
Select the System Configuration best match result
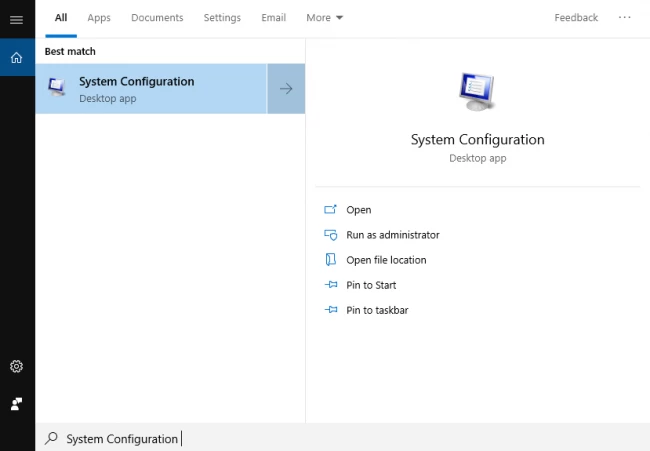151,89
